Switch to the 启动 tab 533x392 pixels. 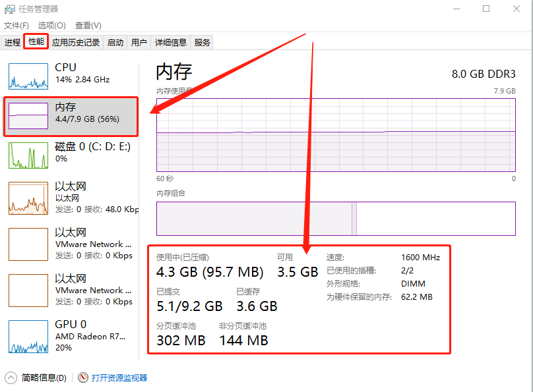[x=115, y=43]
